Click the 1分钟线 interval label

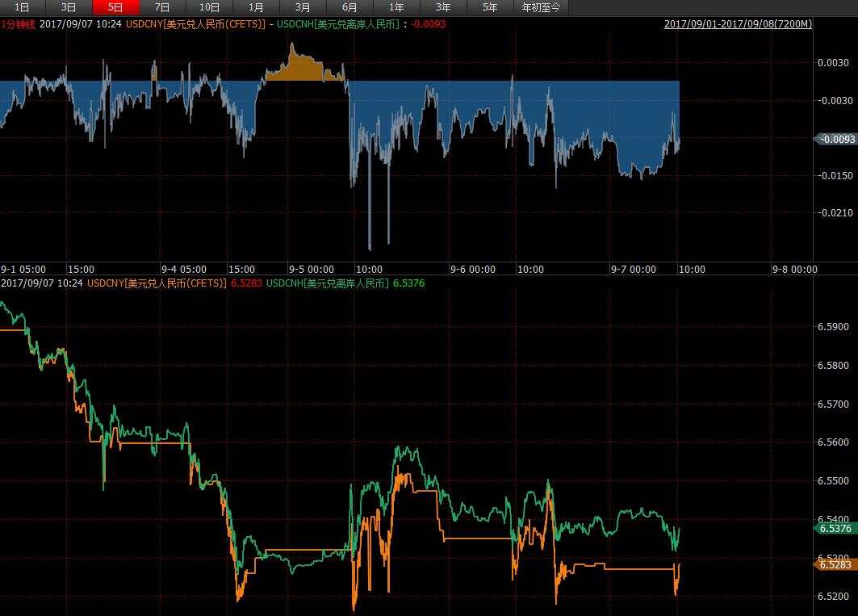[18, 24]
